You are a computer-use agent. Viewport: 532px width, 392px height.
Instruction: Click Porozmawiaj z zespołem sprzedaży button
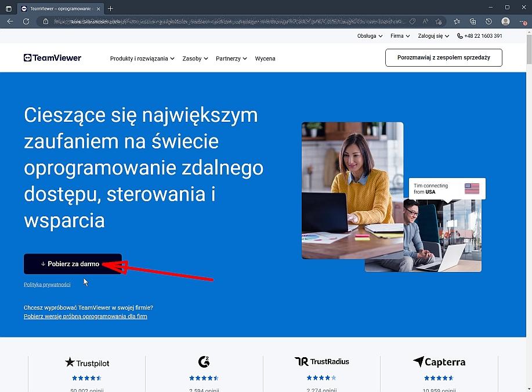pyautogui.click(x=444, y=57)
